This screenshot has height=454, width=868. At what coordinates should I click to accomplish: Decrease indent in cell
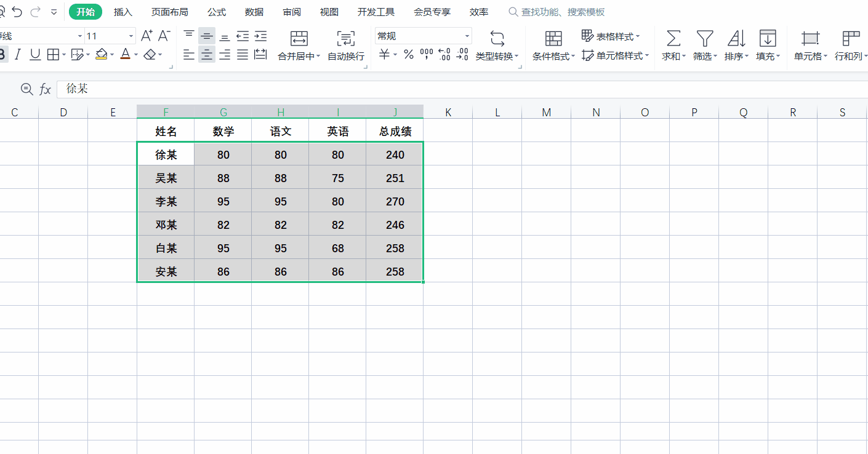point(243,36)
